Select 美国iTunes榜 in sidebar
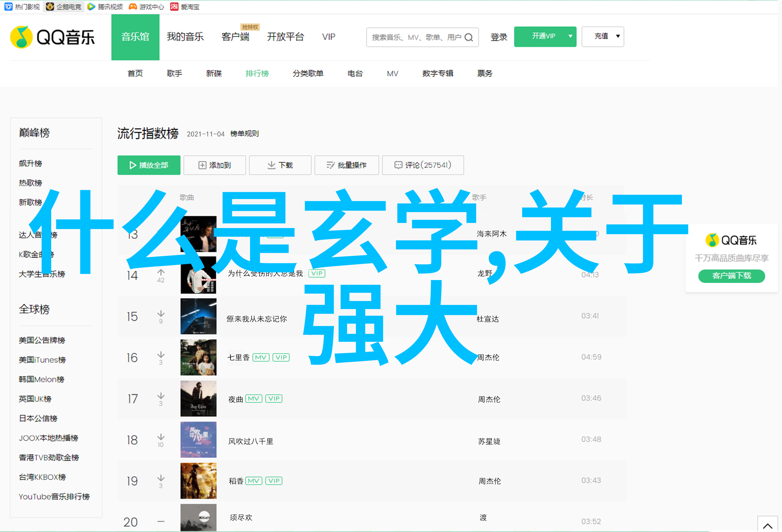782x532 pixels. (42, 360)
